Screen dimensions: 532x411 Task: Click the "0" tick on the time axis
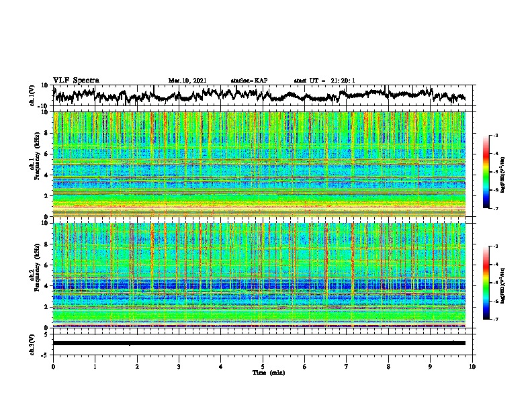pyautogui.click(x=53, y=367)
